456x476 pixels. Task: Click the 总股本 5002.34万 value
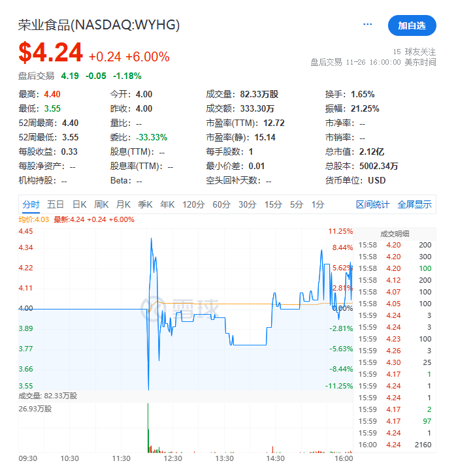pos(378,166)
